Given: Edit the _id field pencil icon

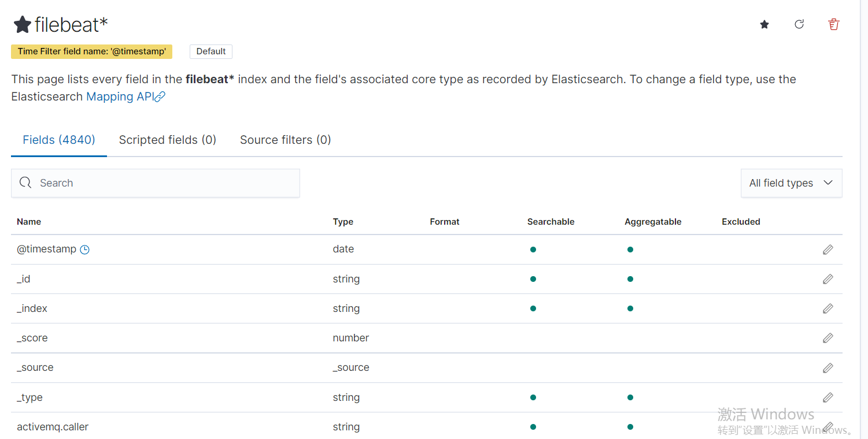Looking at the screenshot, I should (x=828, y=279).
